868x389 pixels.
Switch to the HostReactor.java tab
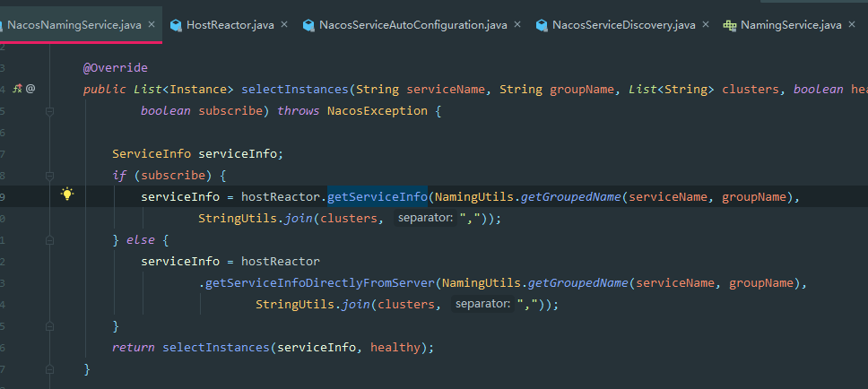pos(230,25)
